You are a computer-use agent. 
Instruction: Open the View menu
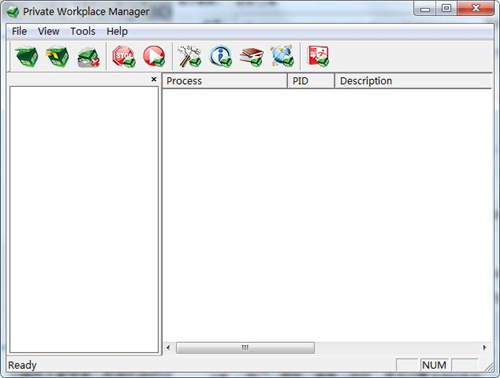coord(49,31)
